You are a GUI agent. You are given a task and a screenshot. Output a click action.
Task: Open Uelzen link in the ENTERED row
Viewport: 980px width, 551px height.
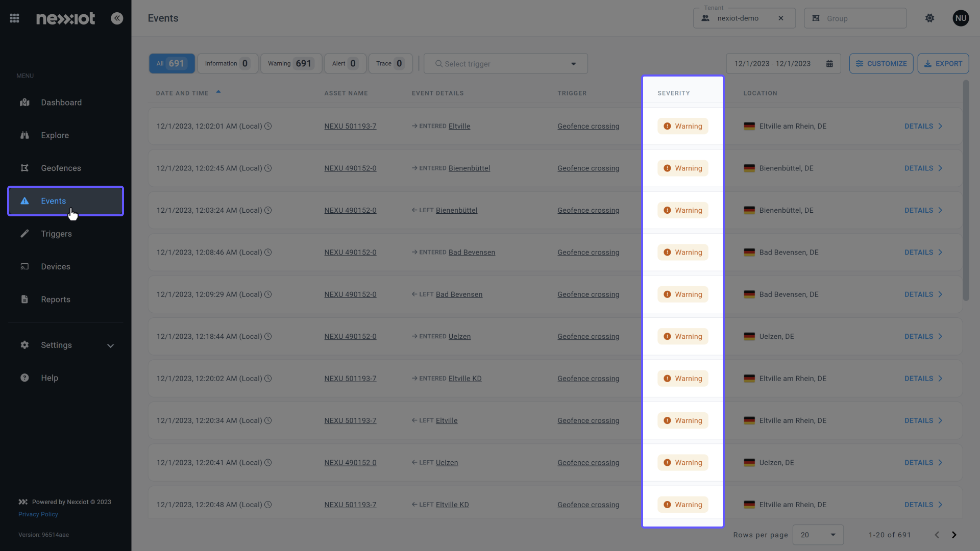tap(459, 337)
